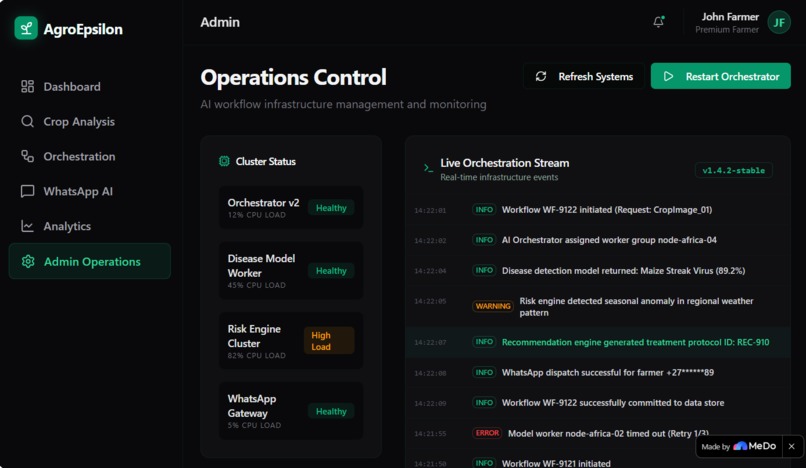Click the Made by MeDo link
806x468 pixels.
point(739,446)
